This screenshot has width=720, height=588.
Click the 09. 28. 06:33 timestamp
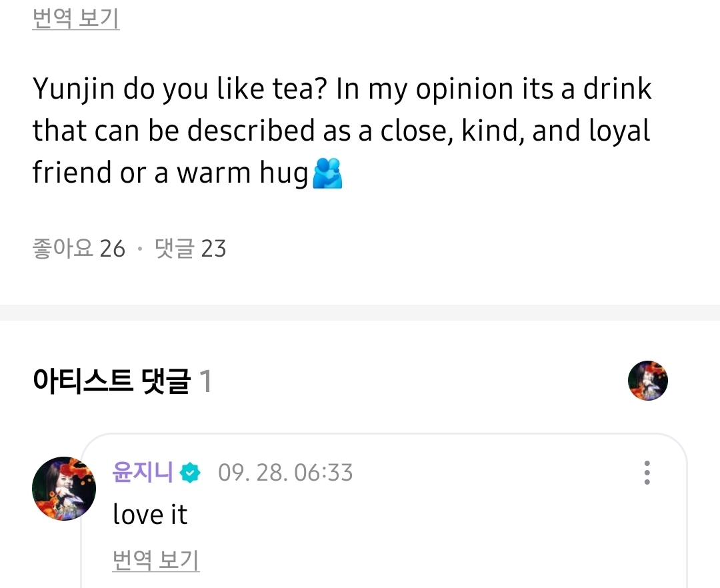pos(285,473)
